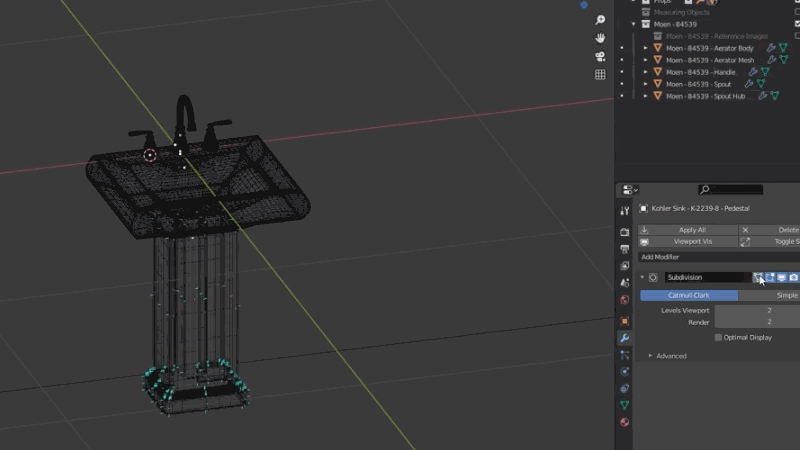Click Aerator Body modifier wrench icon

771,48
